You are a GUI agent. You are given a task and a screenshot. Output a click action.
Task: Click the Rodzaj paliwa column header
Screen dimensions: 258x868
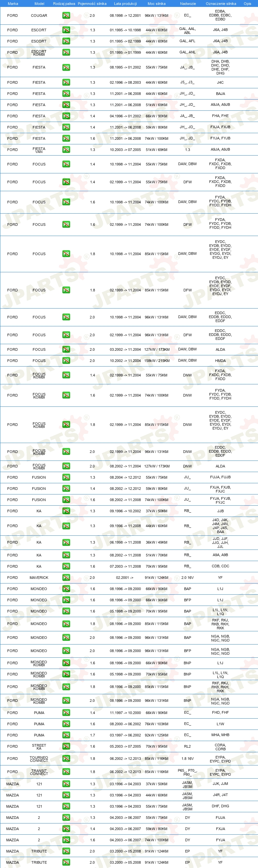coord(64,4)
